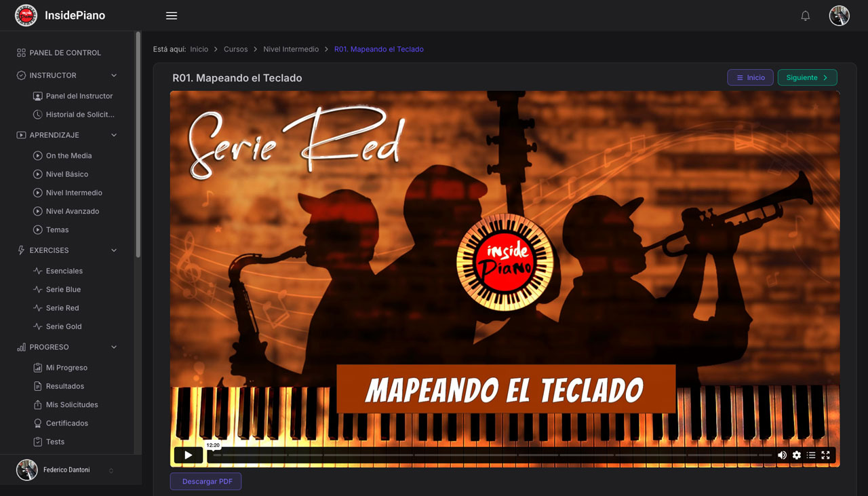Viewport: 868px width, 496px height.
Task: Seek in the video progress bar
Action: [492, 455]
